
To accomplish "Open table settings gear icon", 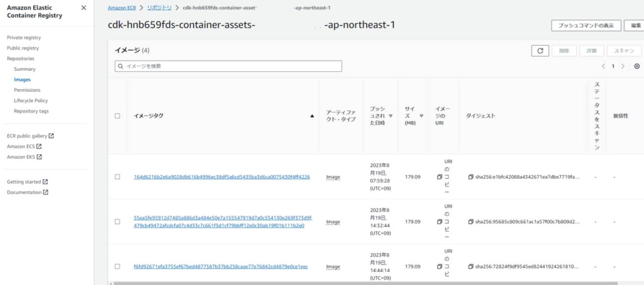I will click(x=637, y=66).
